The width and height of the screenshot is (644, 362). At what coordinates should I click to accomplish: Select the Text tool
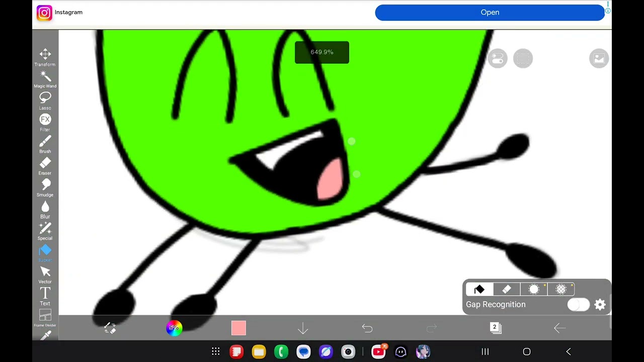coord(45,296)
